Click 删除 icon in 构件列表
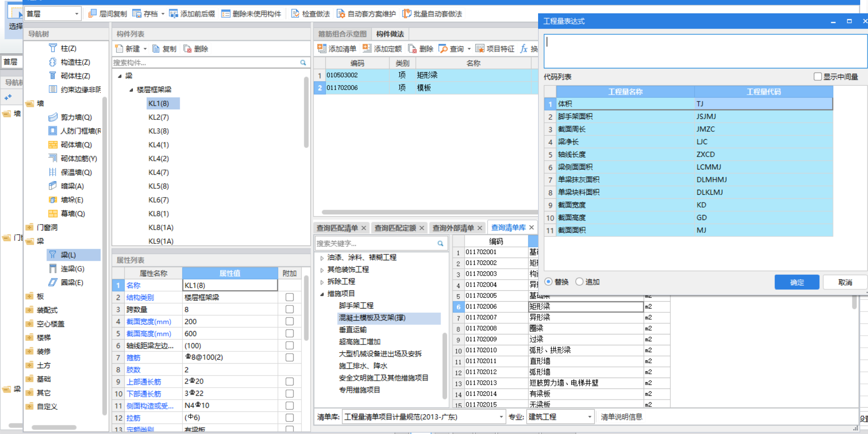The image size is (868, 434). click(x=187, y=49)
